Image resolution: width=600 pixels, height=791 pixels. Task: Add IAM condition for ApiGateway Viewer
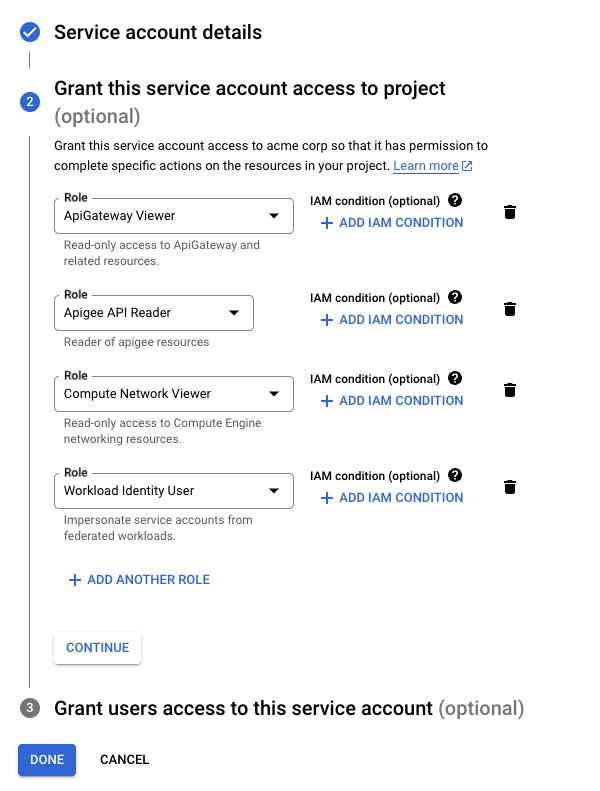tap(391, 223)
